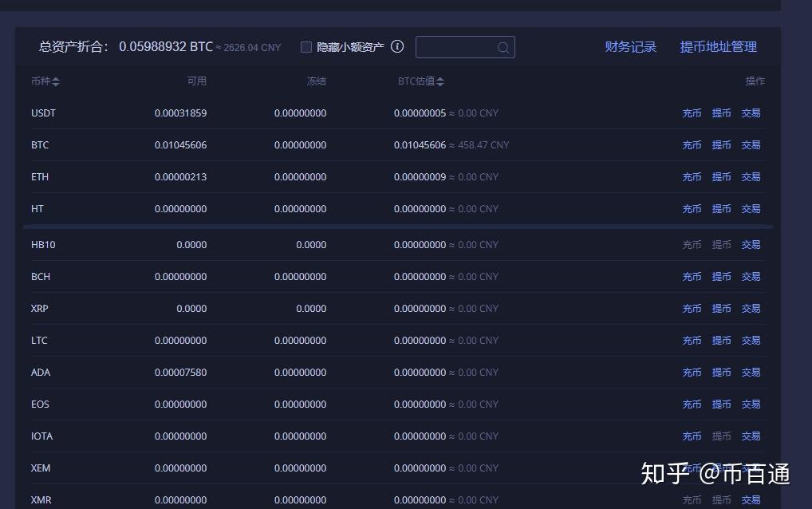Focus the asset search input field

coord(465,47)
